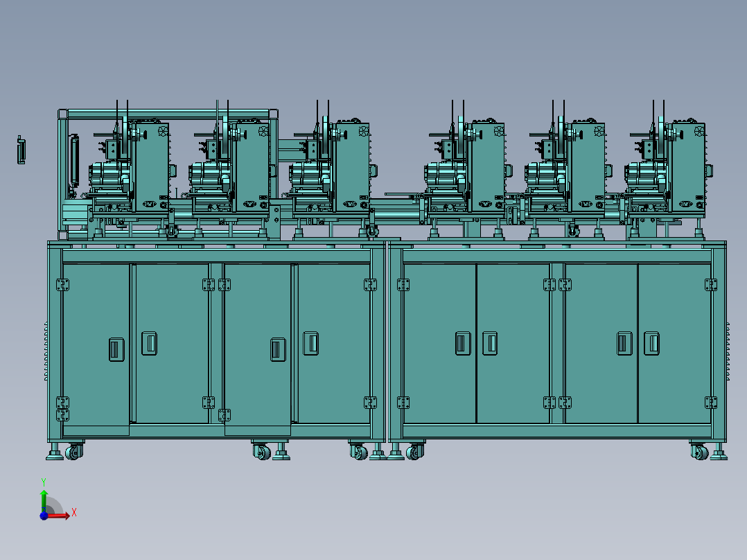
Task: Click the fan grille on the rightmost machine head
Action: pyautogui.click(x=701, y=131)
